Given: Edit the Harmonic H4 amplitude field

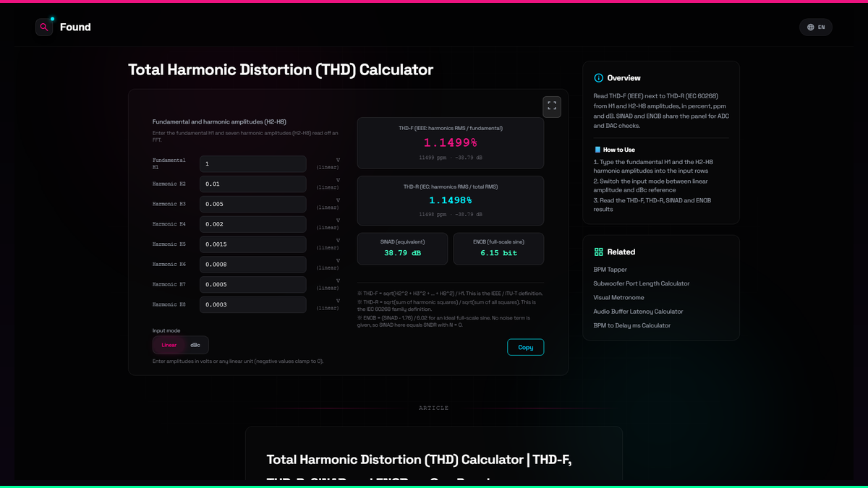Looking at the screenshot, I should click(x=253, y=224).
